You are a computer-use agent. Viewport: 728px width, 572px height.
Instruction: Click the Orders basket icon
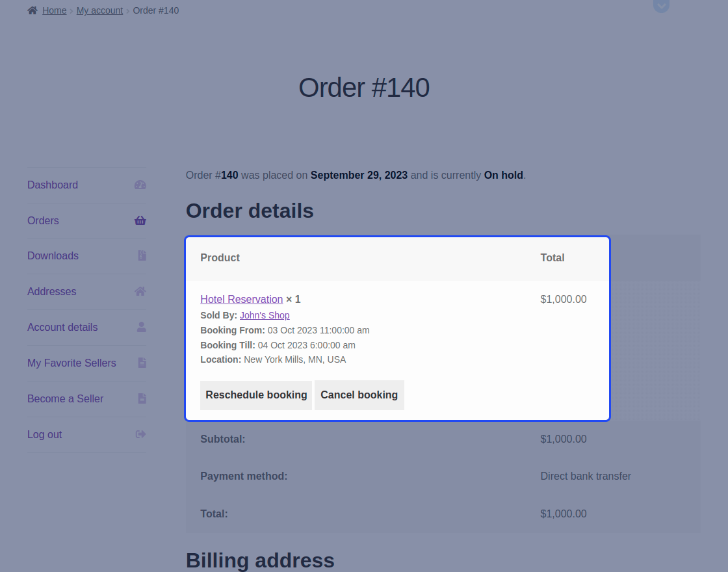(x=140, y=220)
